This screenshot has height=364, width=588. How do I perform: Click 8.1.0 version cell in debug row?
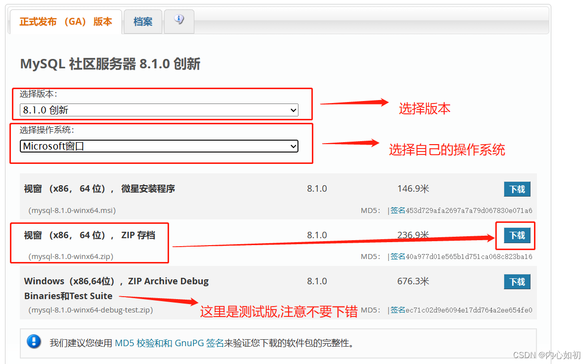(317, 281)
